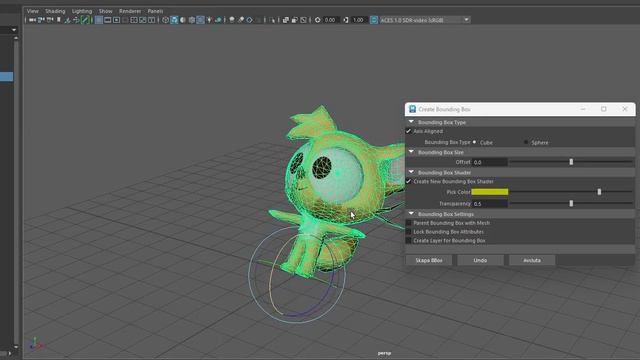
Task: Enable Parent Bounding Box with Mesh
Action: 409,223
